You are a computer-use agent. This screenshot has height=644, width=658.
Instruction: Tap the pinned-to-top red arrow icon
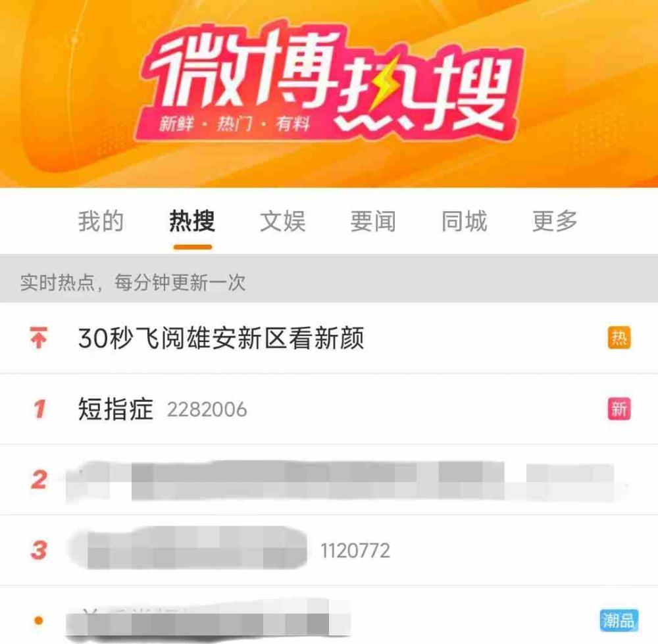tap(39, 337)
